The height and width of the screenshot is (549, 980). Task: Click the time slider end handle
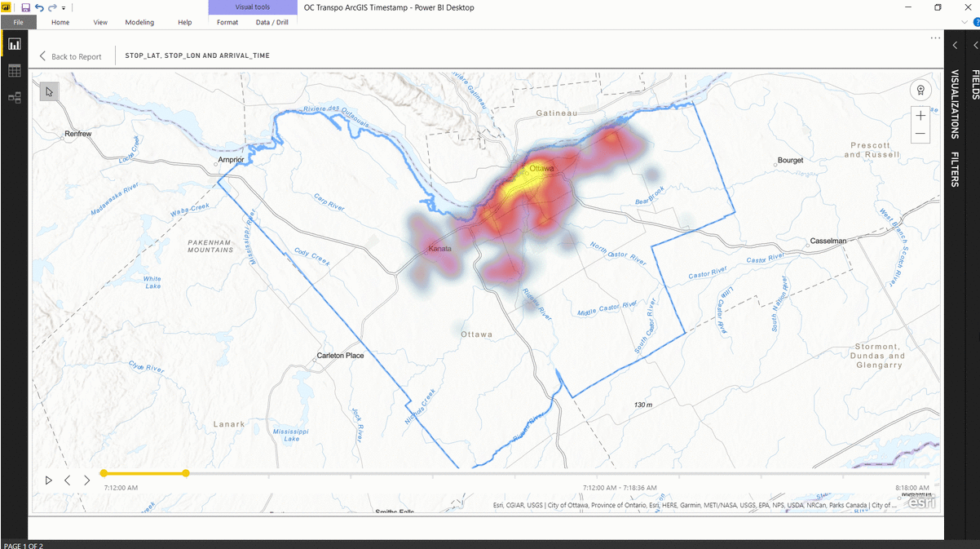click(x=186, y=473)
